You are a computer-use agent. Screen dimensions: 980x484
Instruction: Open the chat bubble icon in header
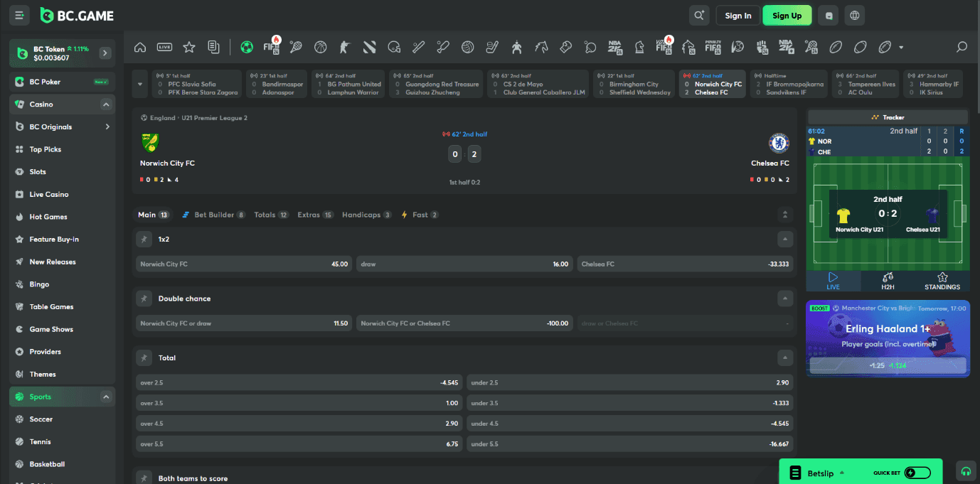tap(828, 16)
